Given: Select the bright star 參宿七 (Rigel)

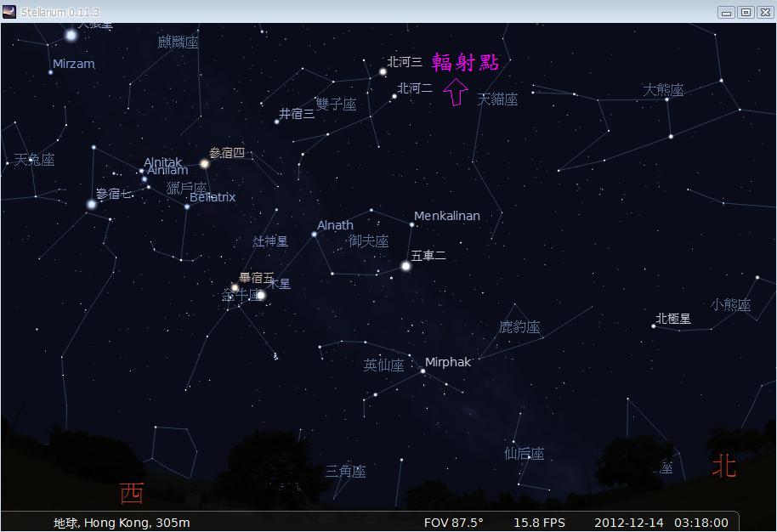Looking at the screenshot, I should tap(91, 204).
